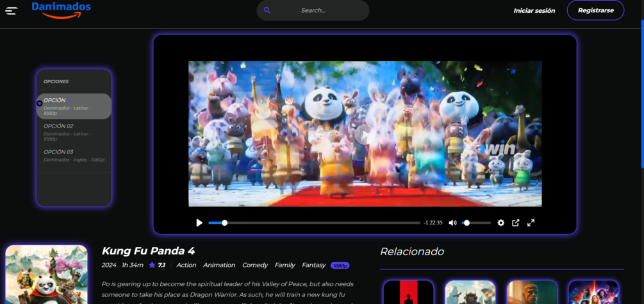Image resolution: width=644 pixels, height=304 pixels.
Task: Click the Kung Fu Panda 4 title
Action: 148,251
